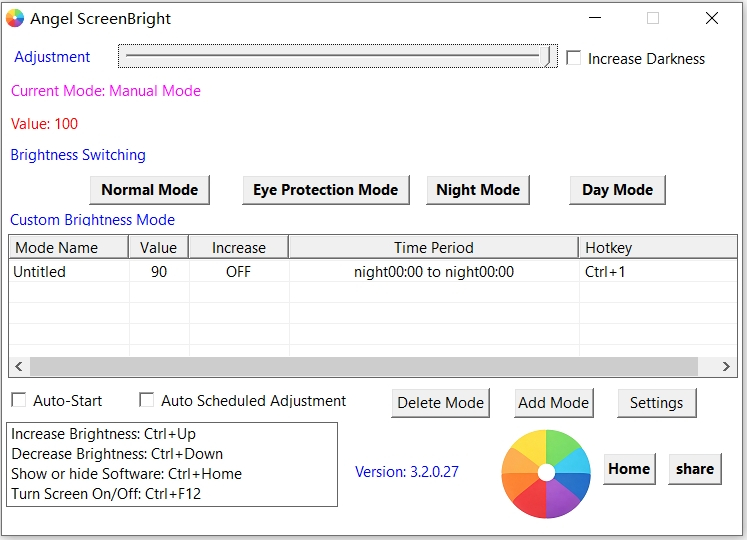
Task: Close the Angel ScreenBright window
Action: pyautogui.click(x=712, y=18)
